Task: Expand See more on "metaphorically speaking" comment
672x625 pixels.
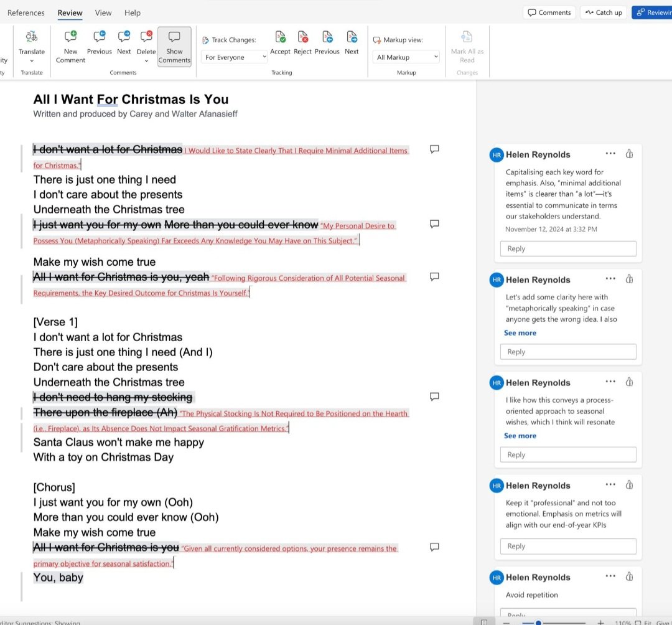Action: (x=520, y=332)
